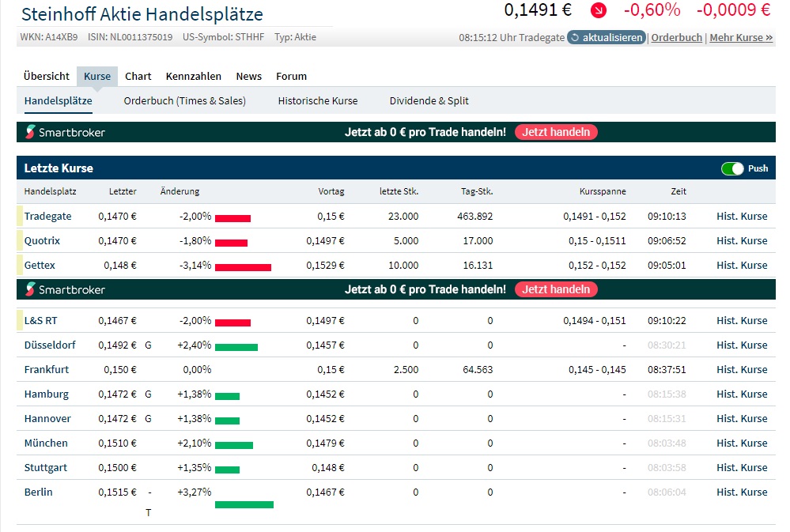
Task: Click the Frankfurt day volume 64.563
Action: [478, 370]
